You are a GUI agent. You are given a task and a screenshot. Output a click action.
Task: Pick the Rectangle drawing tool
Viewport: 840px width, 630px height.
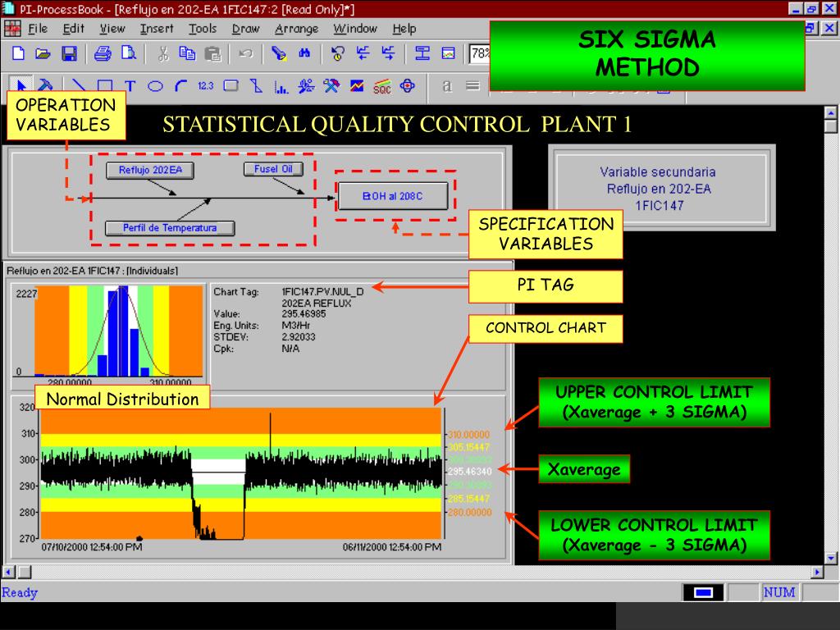tap(104, 86)
